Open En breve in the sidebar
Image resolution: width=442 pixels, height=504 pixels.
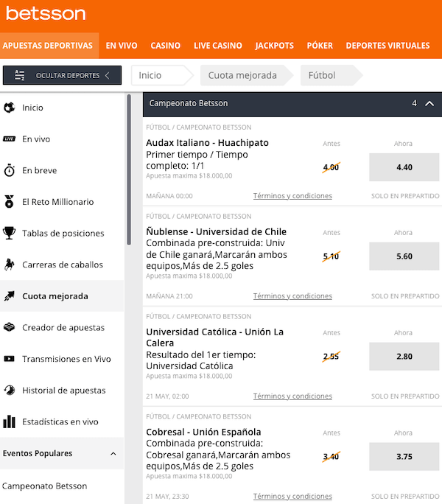[62, 170]
